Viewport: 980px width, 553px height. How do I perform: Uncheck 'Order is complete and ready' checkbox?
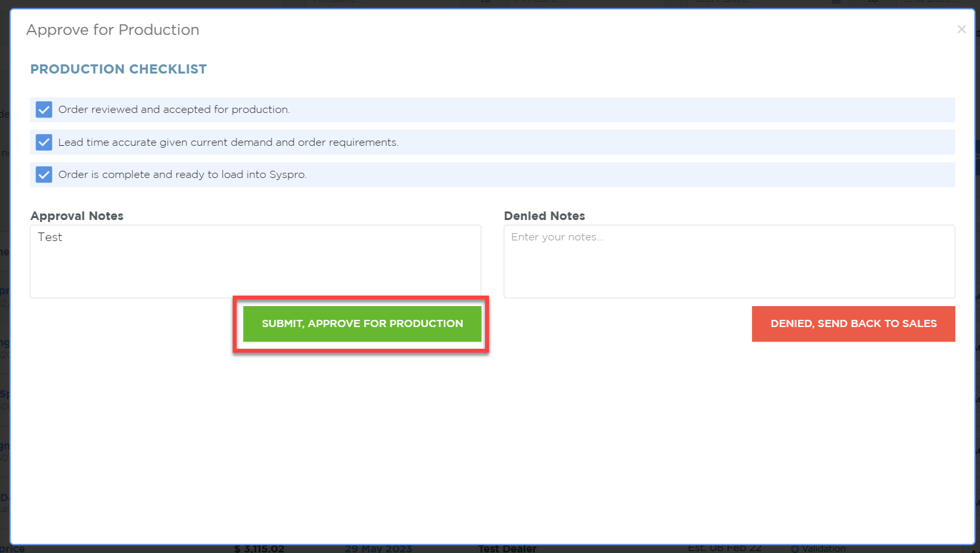click(x=44, y=175)
